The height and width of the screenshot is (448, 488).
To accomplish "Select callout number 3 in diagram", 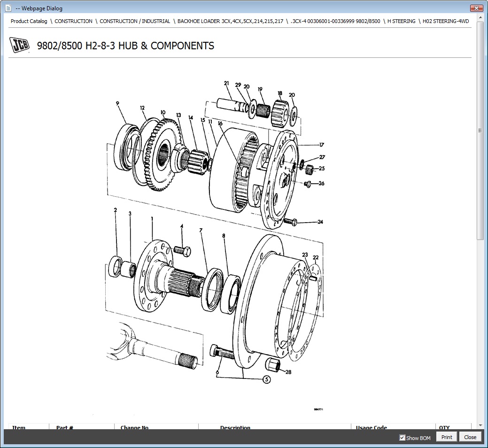I will [130, 214].
